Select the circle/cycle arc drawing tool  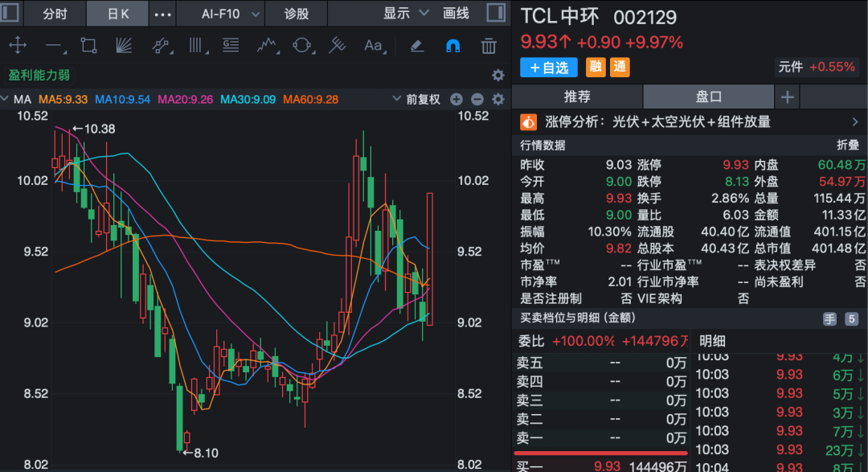[x=303, y=45]
